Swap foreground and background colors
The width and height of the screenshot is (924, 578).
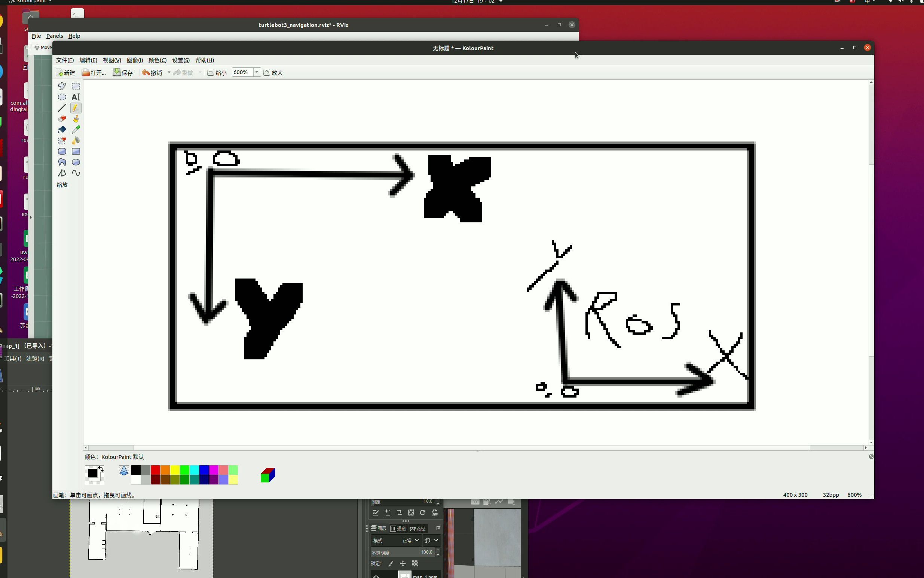click(x=101, y=468)
